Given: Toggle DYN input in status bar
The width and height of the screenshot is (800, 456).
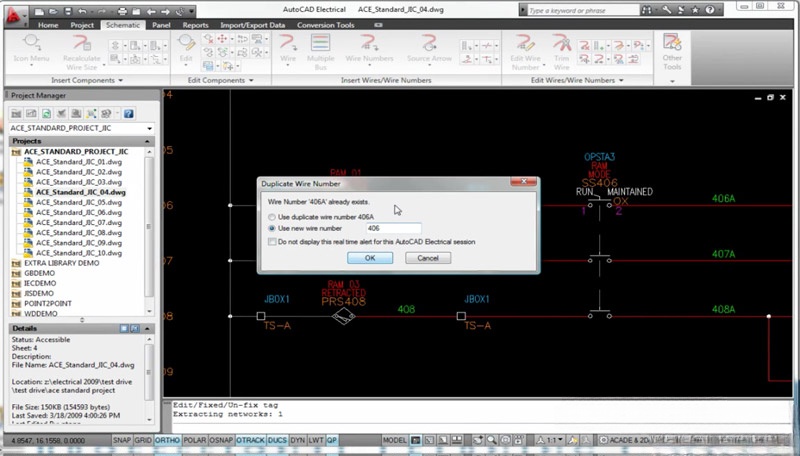Looking at the screenshot, I should coord(297,440).
